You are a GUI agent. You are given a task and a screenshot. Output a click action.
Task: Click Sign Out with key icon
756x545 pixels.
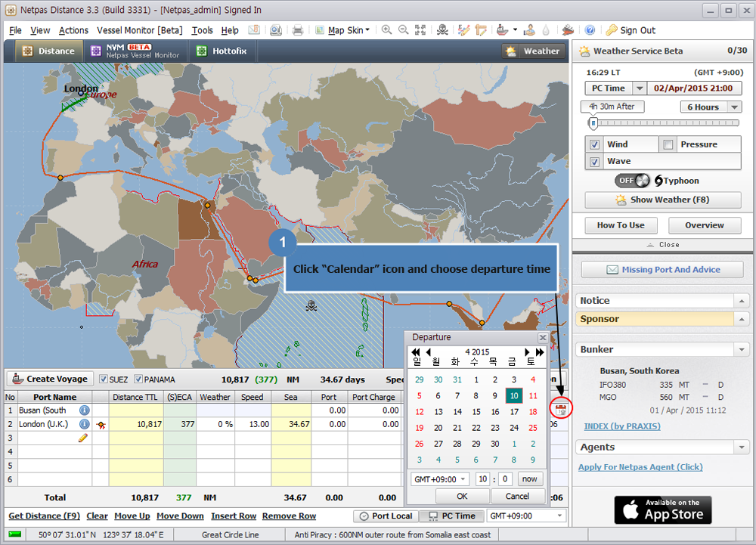tap(631, 30)
